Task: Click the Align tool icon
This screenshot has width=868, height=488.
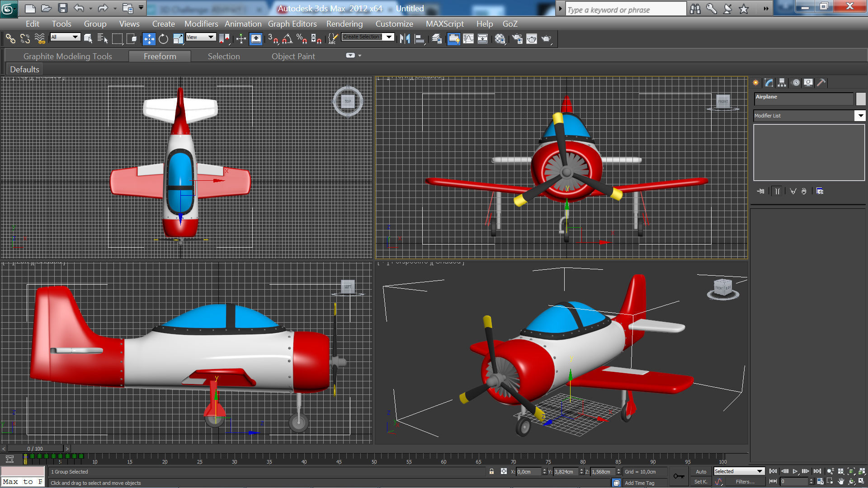Action: pyautogui.click(x=420, y=39)
